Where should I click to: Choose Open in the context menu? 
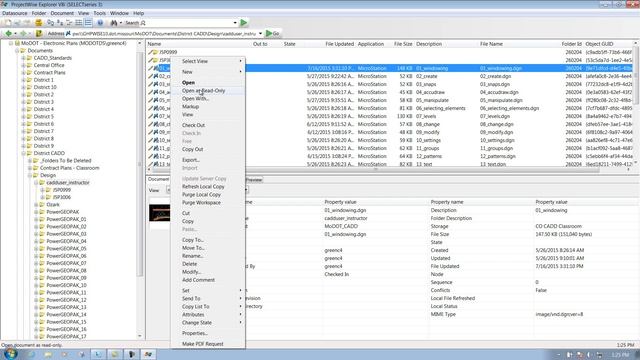tap(208, 82)
